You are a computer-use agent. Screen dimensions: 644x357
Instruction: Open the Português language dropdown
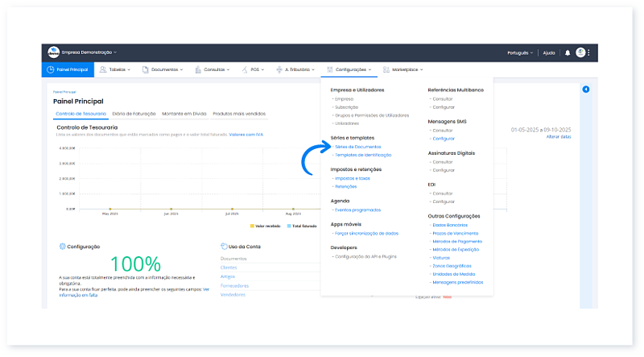[520, 52]
